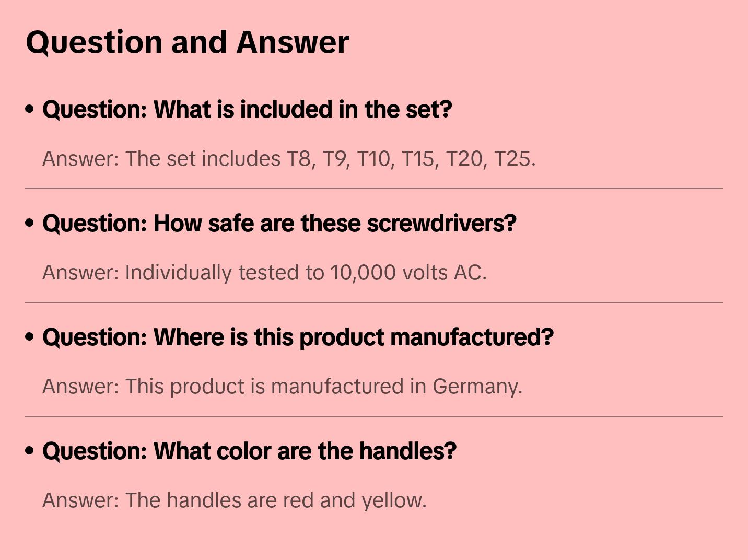Click the bullet before the manufacturing question
748x560 pixels.
30,337
